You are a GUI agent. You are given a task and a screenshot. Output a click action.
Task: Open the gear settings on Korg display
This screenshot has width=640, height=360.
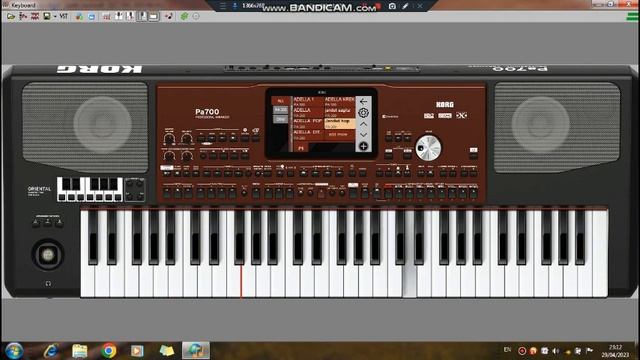point(363,113)
